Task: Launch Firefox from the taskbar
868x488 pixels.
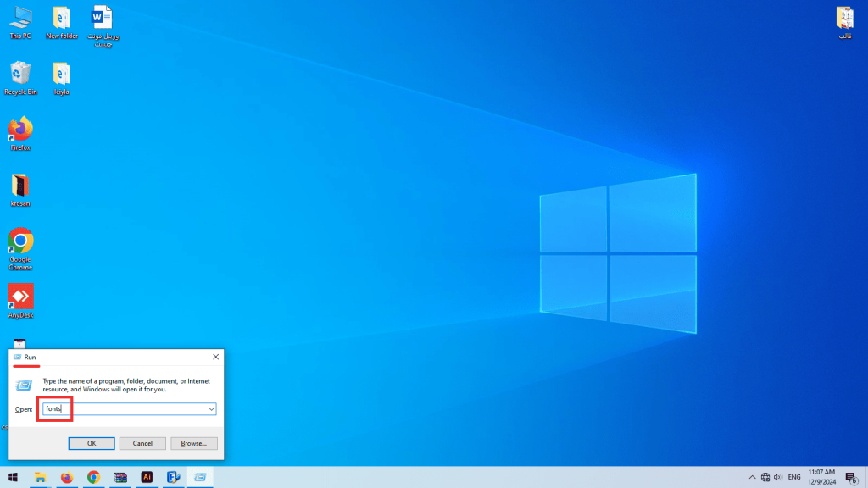Action: [67, 477]
